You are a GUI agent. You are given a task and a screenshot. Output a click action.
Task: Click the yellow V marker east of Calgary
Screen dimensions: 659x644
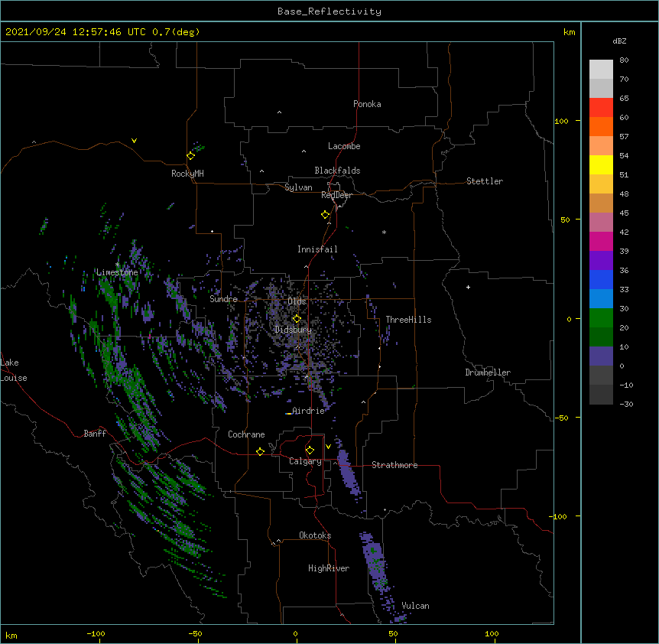(x=328, y=447)
